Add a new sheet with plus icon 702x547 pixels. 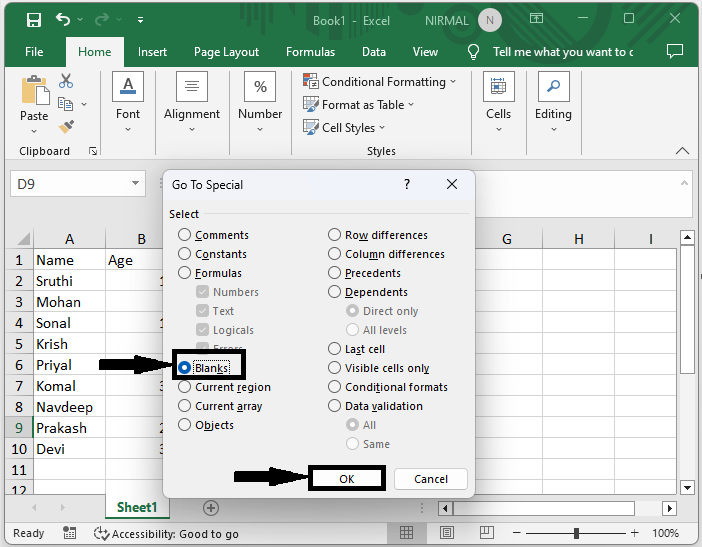[x=210, y=507]
